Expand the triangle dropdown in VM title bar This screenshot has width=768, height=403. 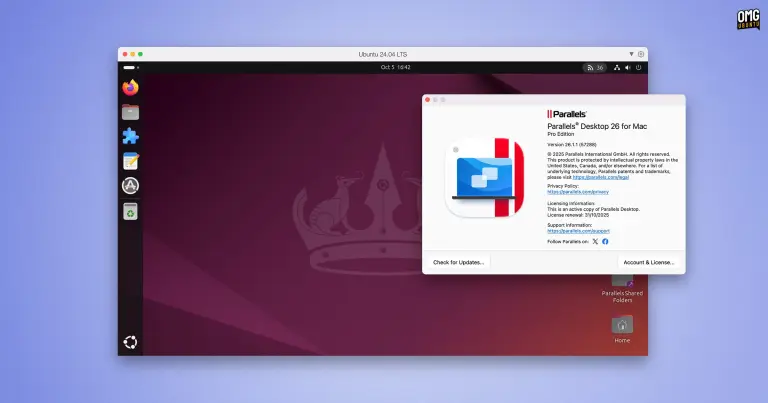click(631, 54)
